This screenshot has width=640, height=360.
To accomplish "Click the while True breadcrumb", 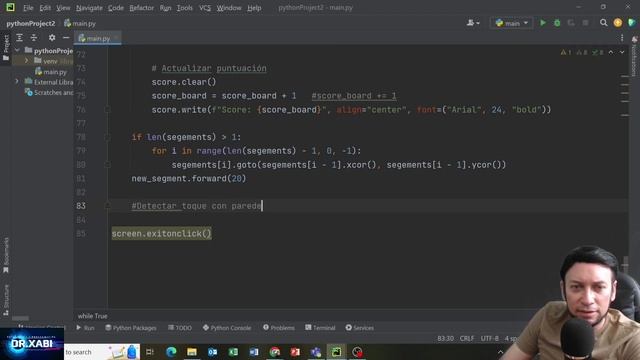I will tap(93, 316).
